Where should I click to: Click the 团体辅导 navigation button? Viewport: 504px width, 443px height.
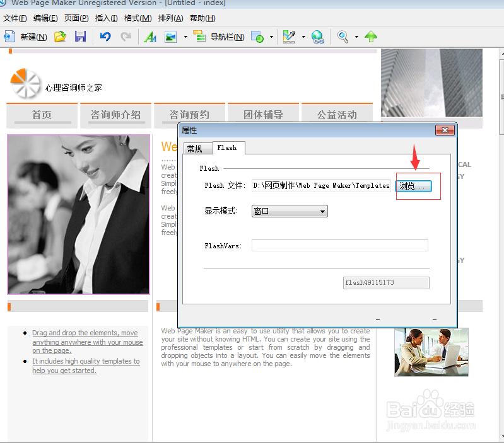point(263,113)
